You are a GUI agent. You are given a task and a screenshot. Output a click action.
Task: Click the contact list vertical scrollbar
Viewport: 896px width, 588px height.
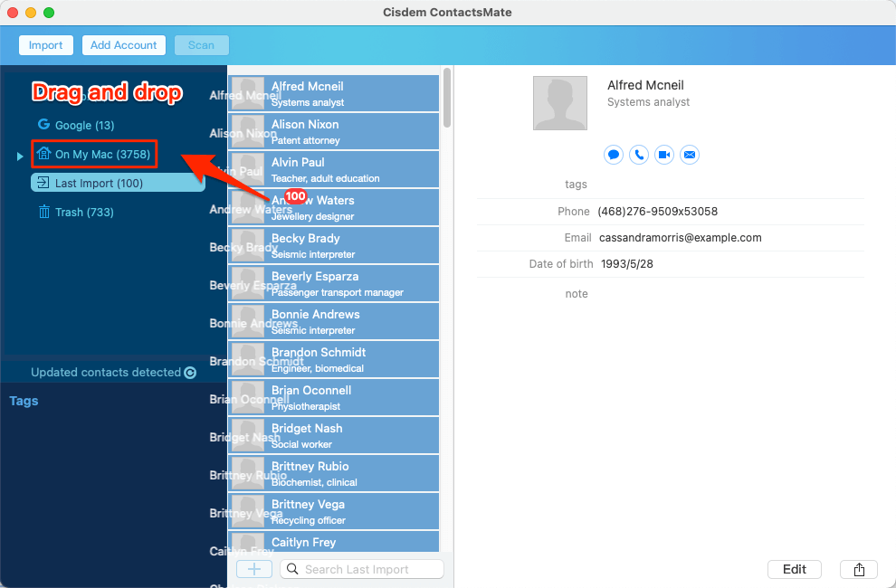(447, 98)
